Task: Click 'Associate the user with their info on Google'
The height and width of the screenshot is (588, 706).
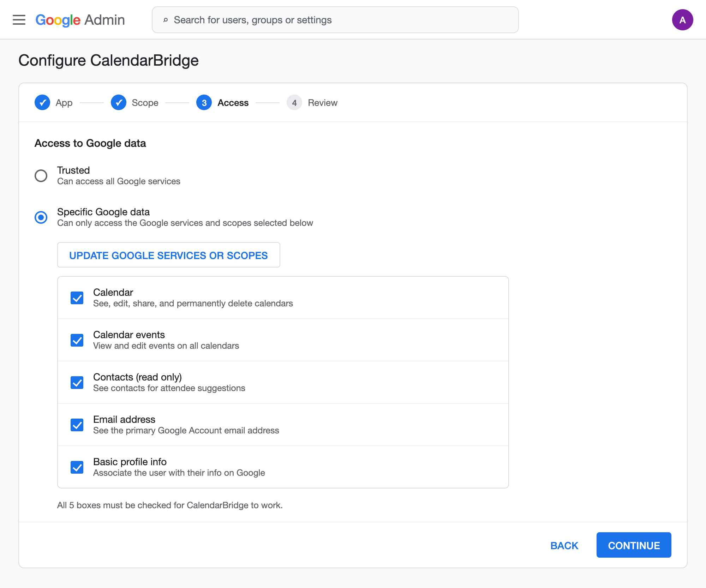Action: pyautogui.click(x=179, y=473)
